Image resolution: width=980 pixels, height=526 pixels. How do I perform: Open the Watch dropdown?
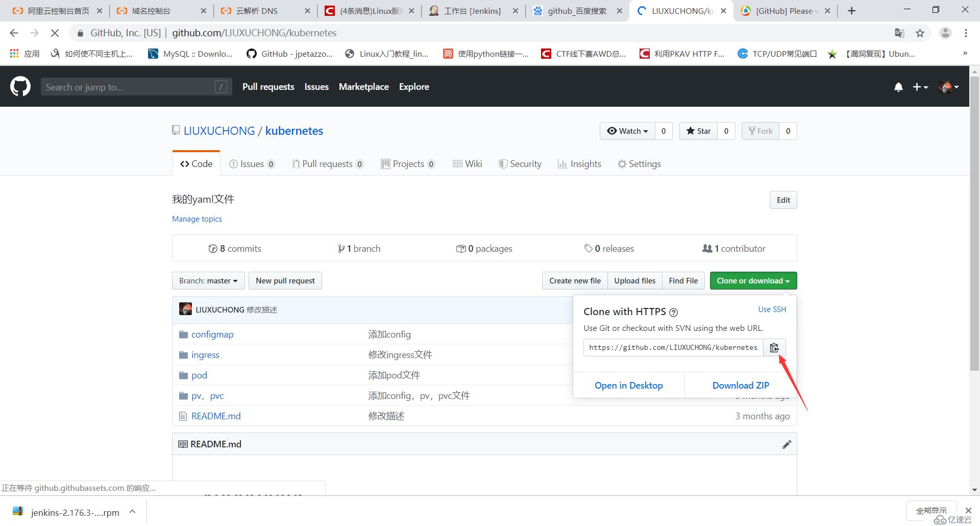point(627,131)
